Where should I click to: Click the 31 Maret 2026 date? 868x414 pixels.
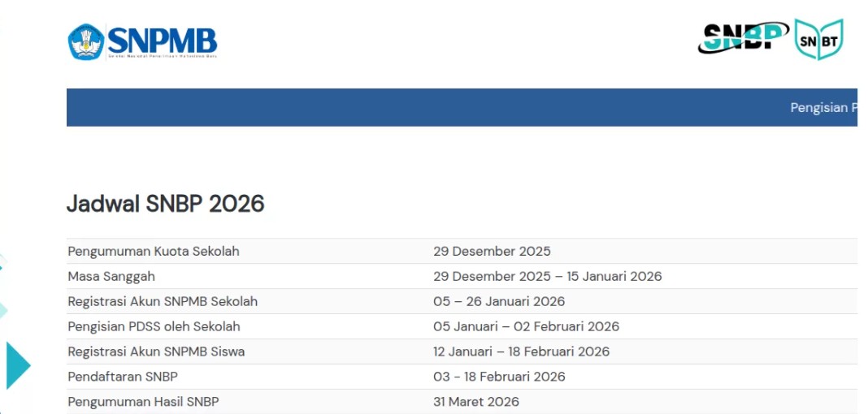(476, 402)
